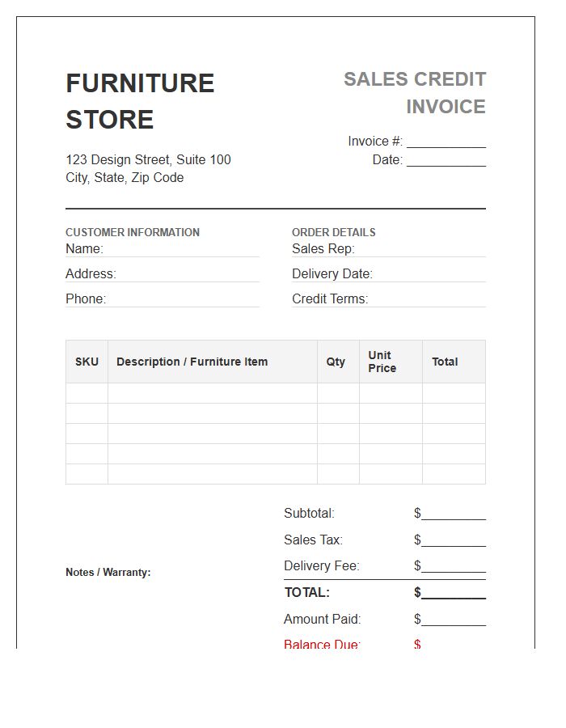Click the Sales Rep field
The height and width of the screenshot is (728, 566).
pyautogui.click(x=389, y=249)
